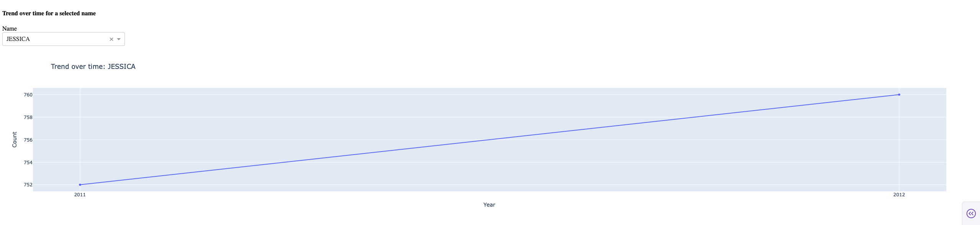This screenshot has height=225, width=980.
Task: Open the JESSICA dropdown to change names
Action: point(120,39)
